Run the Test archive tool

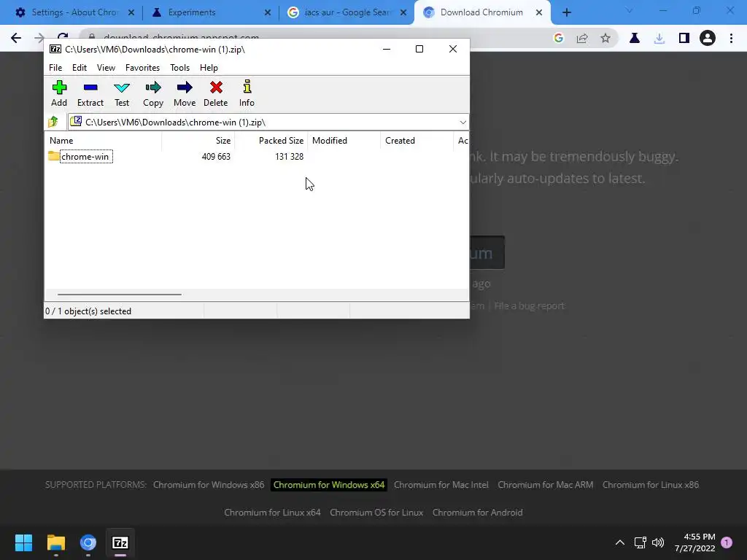click(122, 93)
